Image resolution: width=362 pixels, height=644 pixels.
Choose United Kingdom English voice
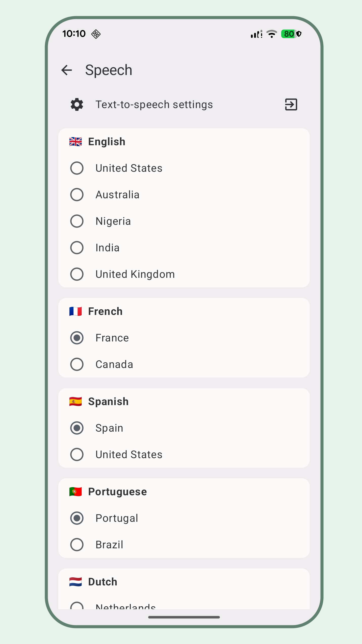77,274
